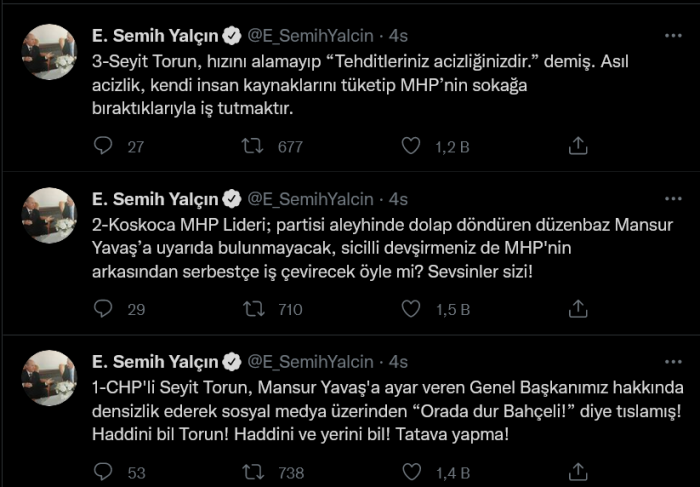The height and width of the screenshot is (487, 700).
Task: Share the "2-Koskoca MHP Lideri" tweet
Action: click(577, 309)
